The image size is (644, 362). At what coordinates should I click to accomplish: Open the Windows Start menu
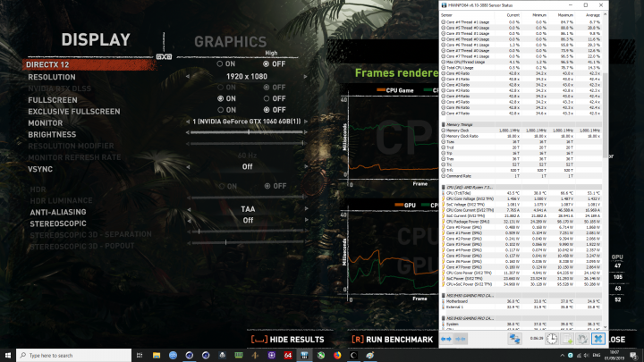click(8, 355)
